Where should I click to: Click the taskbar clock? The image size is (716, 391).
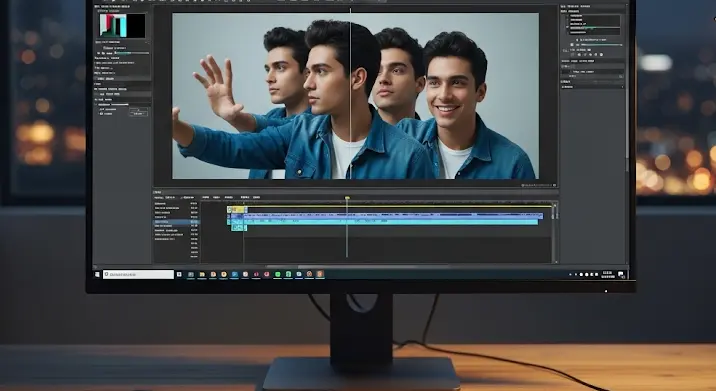tap(607, 274)
